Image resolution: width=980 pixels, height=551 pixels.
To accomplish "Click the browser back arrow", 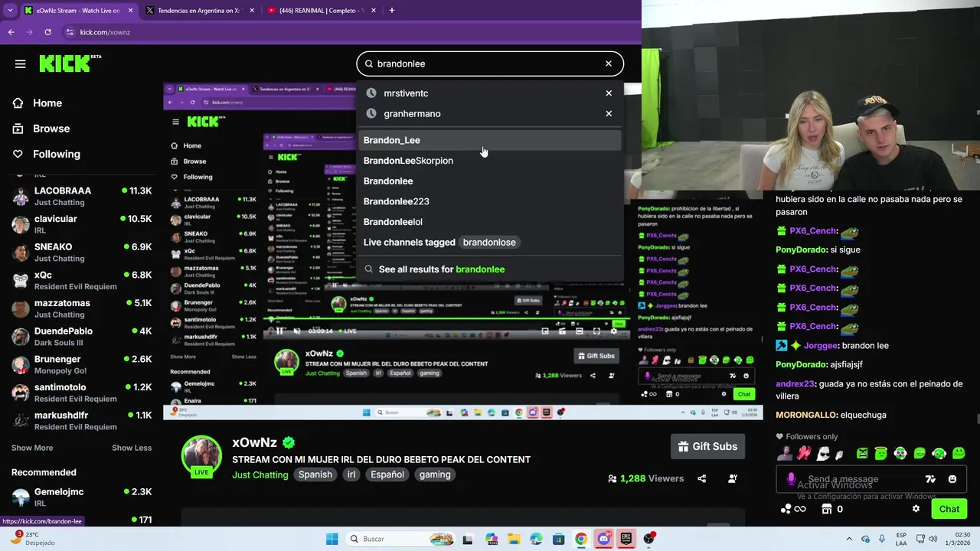I will [x=11, y=32].
